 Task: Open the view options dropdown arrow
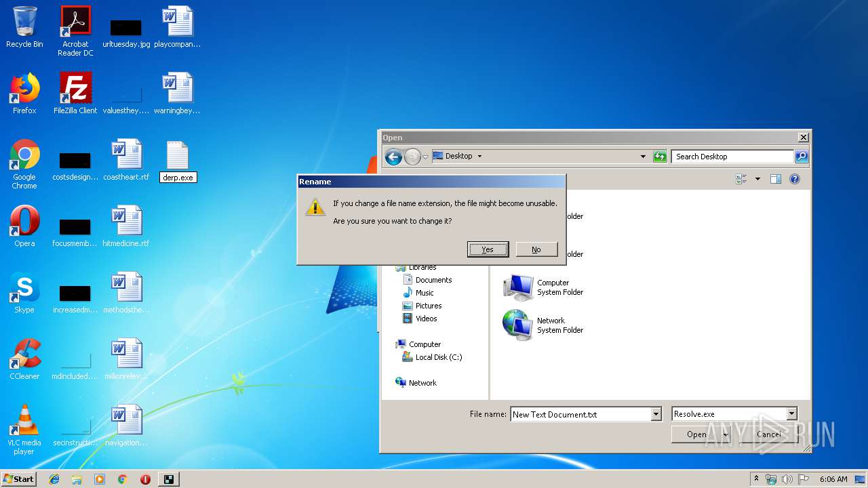click(x=757, y=179)
